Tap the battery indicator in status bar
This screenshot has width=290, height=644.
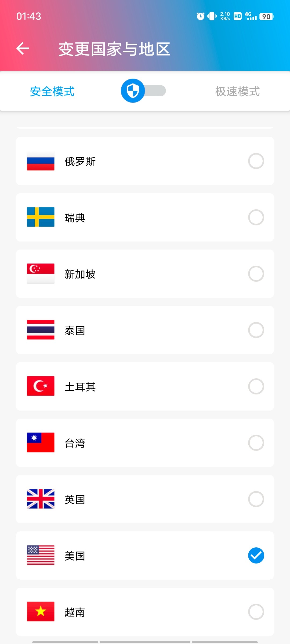tap(266, 17)
